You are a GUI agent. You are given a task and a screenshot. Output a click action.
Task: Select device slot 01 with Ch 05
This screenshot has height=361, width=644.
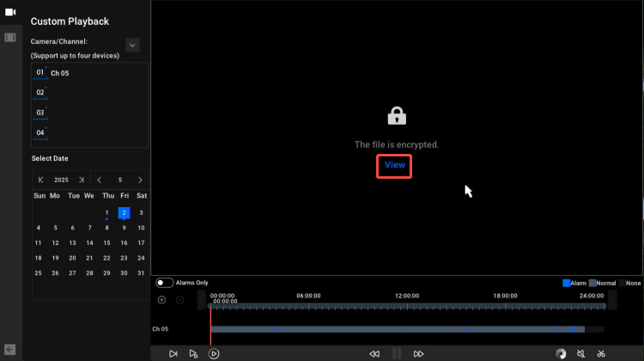[x=89, y=73]
